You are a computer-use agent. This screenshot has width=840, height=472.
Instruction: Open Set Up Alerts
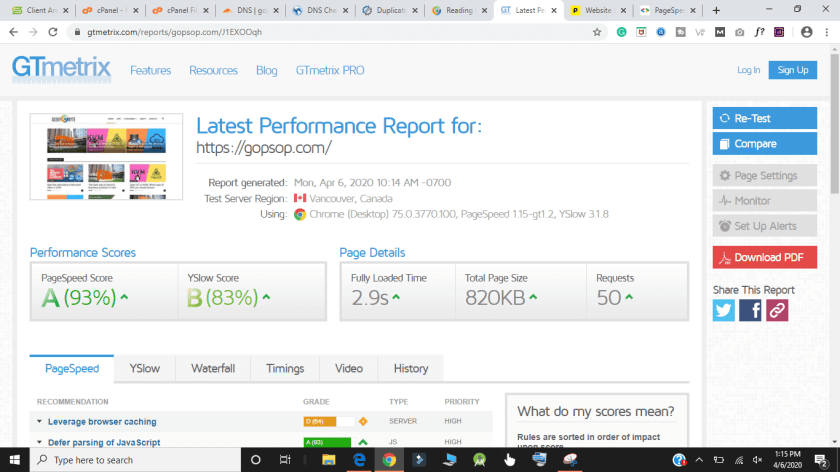(x=764, y=226)
